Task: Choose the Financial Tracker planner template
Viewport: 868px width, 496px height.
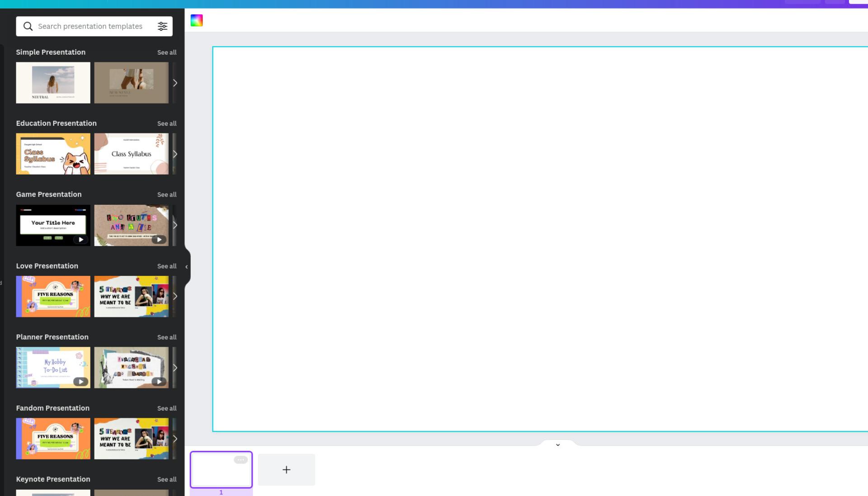Action: [x=131, y=368]
